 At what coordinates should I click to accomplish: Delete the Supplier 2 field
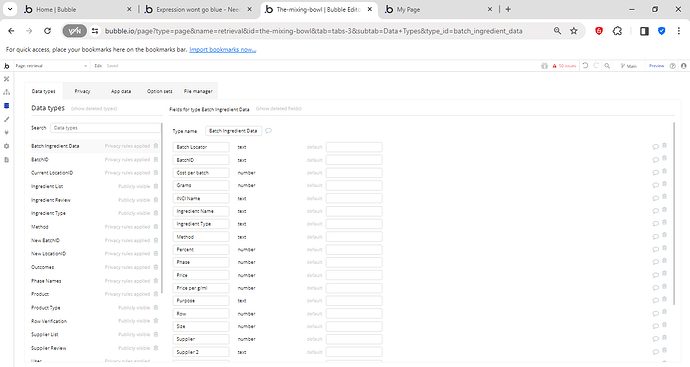664,351
